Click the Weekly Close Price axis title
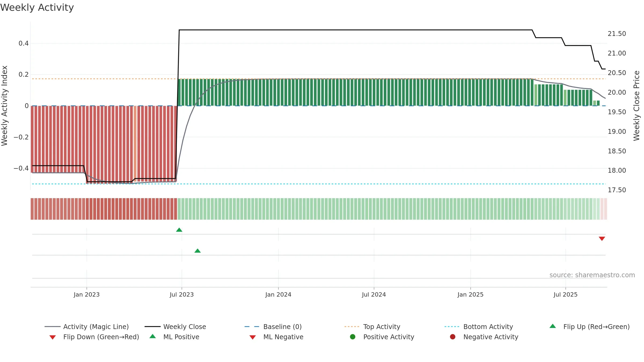This screenshot has width=644, height=362. click(x=636, y=106)
